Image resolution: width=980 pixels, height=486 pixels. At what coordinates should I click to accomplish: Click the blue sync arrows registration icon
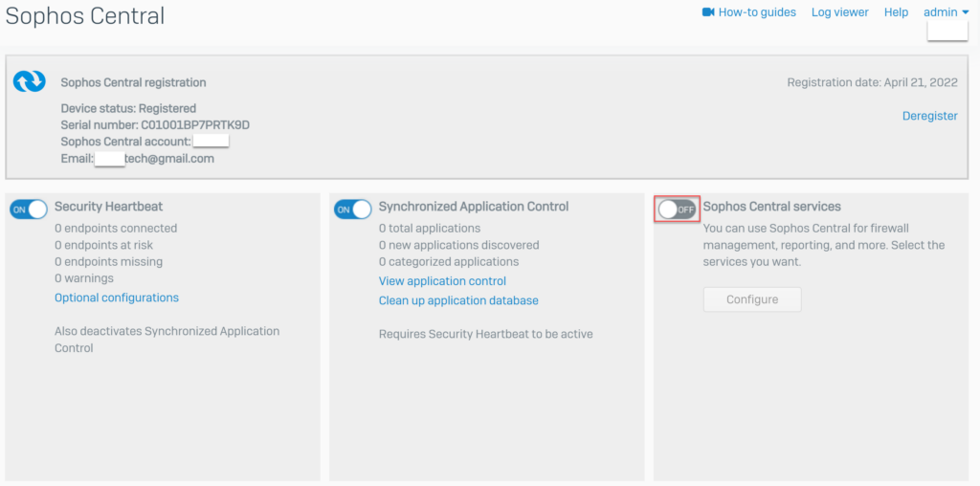(29, 82)
